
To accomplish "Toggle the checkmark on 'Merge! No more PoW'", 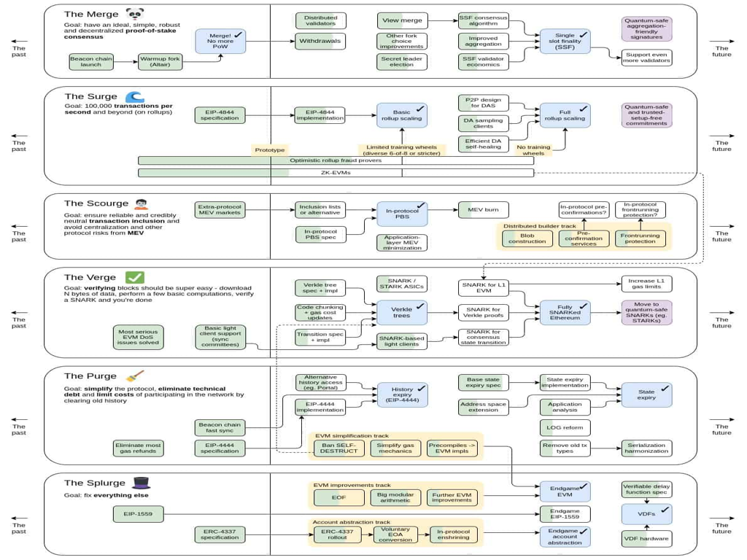I will point(238,34).
